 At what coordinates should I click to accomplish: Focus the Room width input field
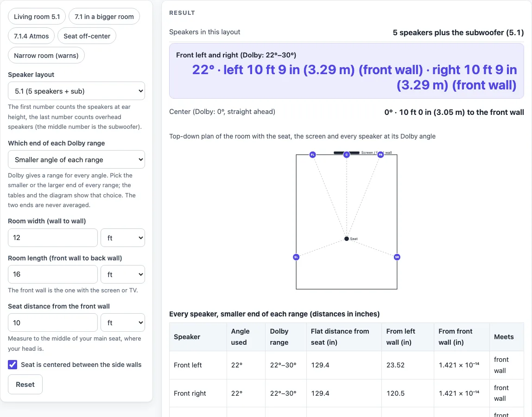tap(52, 238)
